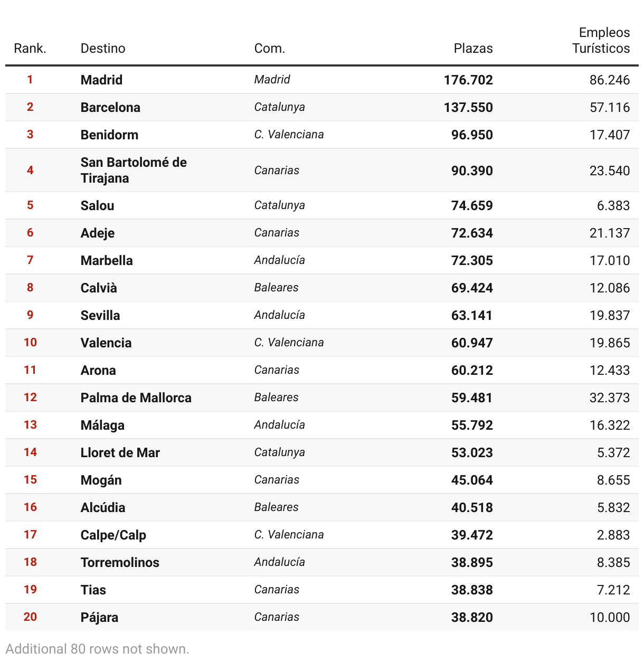Sort table by Plazas header
644x662 pixels.
coord(473,49)
